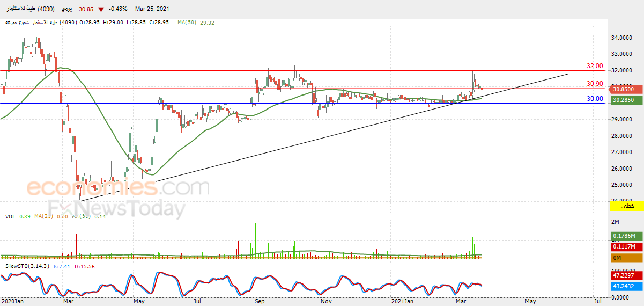
Task: Click the C:28.95 close value
Action: [x=159, y=23]
